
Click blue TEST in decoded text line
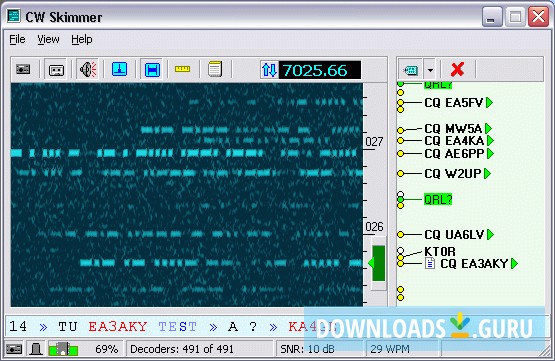point(177,327)
